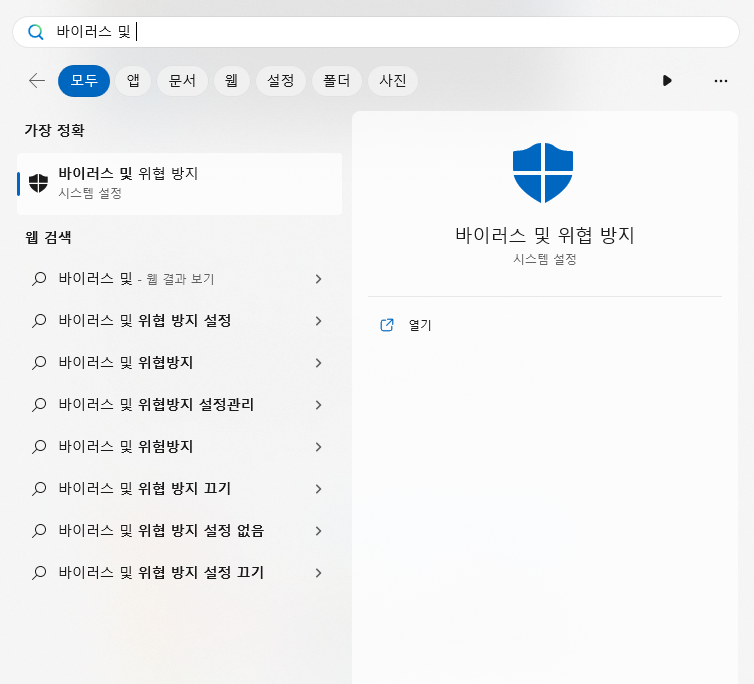Viewport: 754px width, 684px height.
Task: Click search icon beside 위협방지 설정관리
Action: pos(39,405)
